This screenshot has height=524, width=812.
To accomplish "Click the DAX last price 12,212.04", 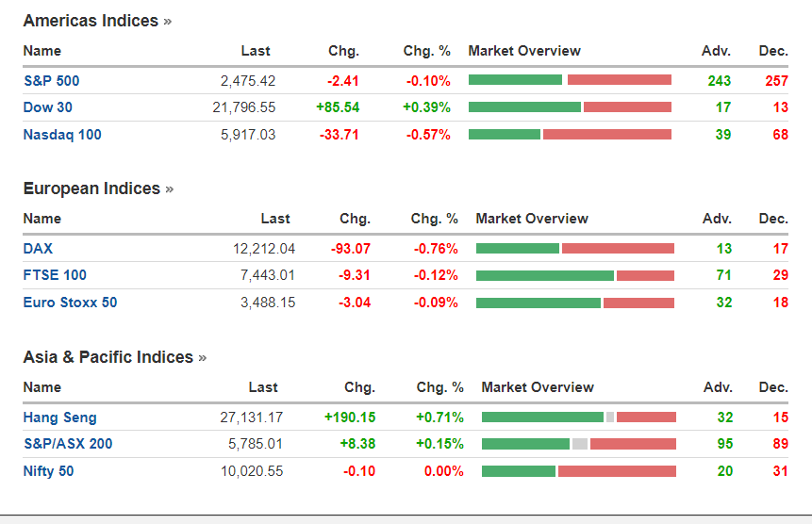I will coord(264,249).
